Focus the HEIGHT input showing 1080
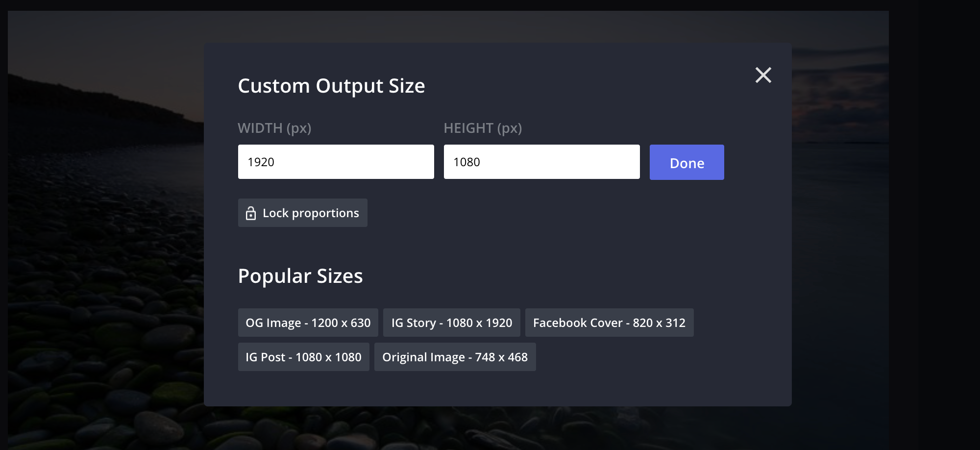980x450 pixels. click(x=541, y=162)
